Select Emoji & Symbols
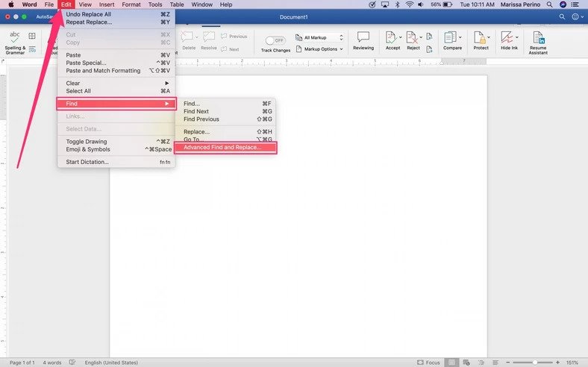The height and width of the screenshot is (367, 588). coord(116,149)
